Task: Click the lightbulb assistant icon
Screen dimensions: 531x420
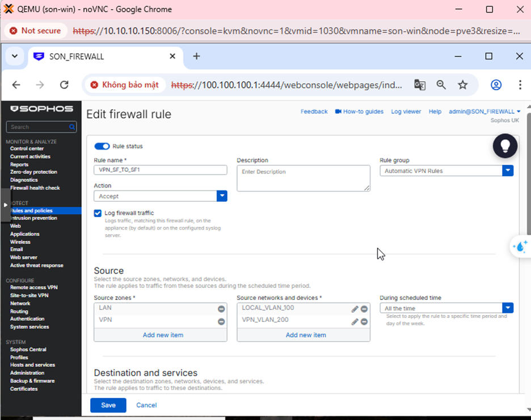Action: point(504,146)
